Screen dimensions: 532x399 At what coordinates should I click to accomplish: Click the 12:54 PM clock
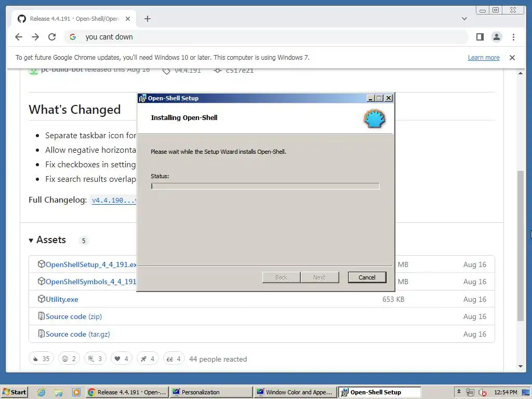(x=506, y=392)
